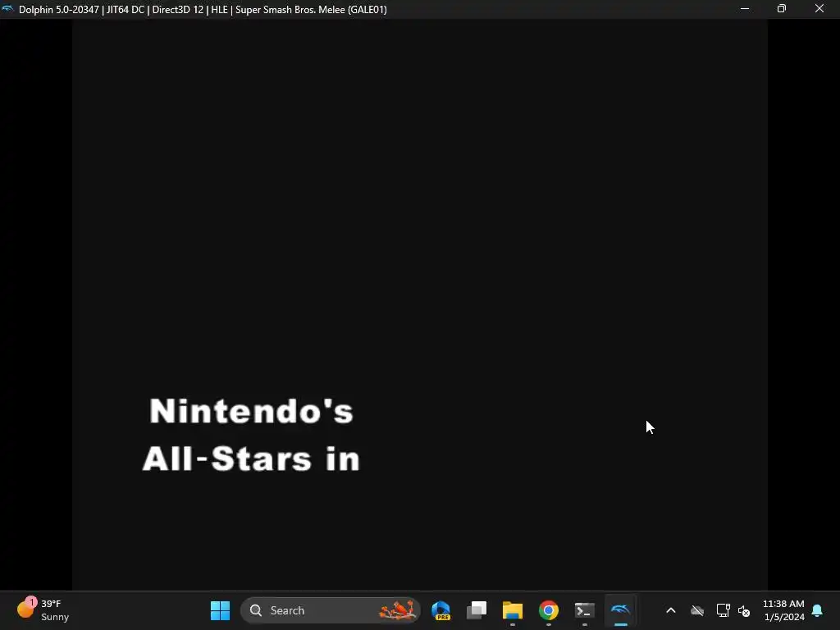Select the Dolphin emulator taskbar icon
The width and height of the screenshot is (840, 630).
tap(620, 610)
